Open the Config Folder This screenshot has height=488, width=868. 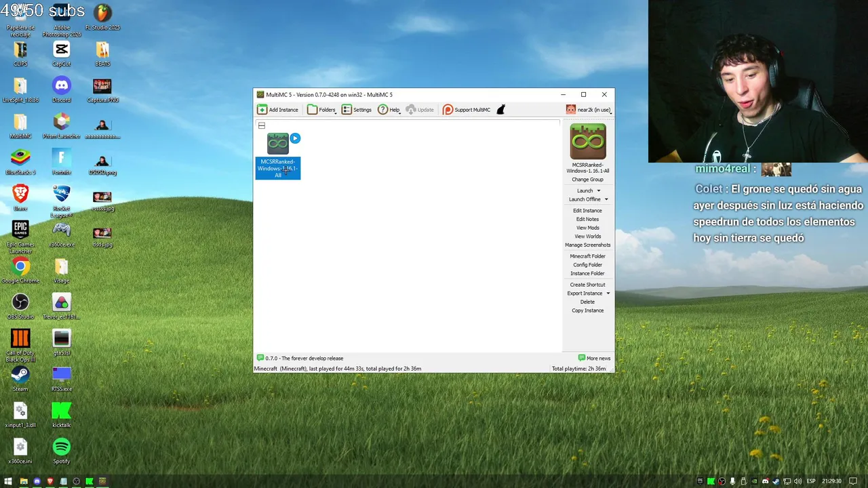pyautogui.click(x=587, y=265)
